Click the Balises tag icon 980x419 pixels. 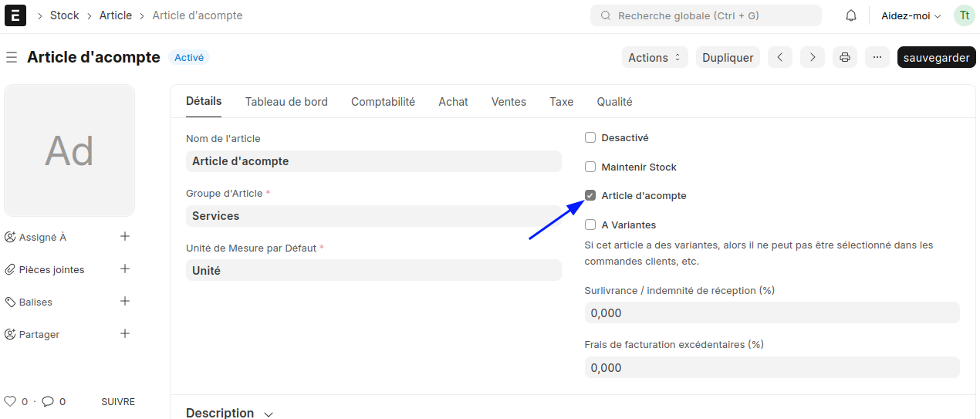[x=10, y=302]
